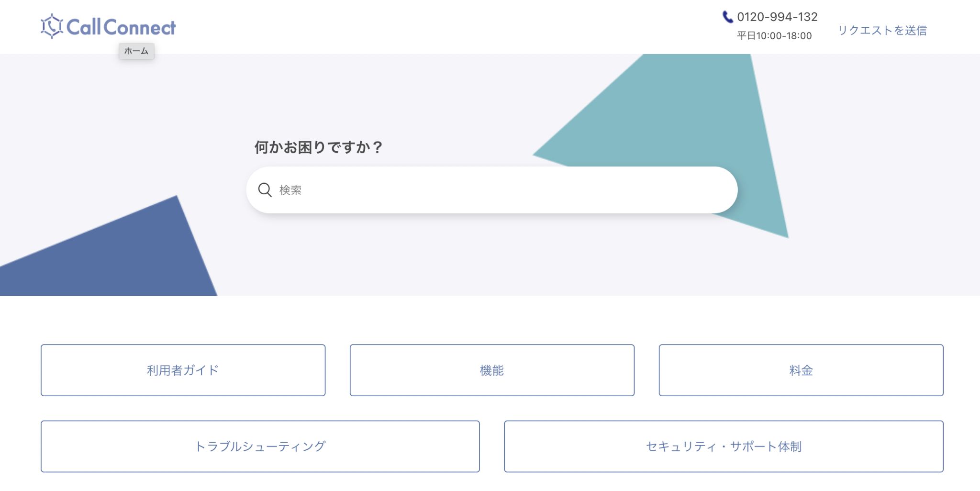Image resolution: width=980 pixels, height=491 pixels.
Task: Click the 何かお困りですか？ heading
Action: pyautogui.click(x=319, y=147)
